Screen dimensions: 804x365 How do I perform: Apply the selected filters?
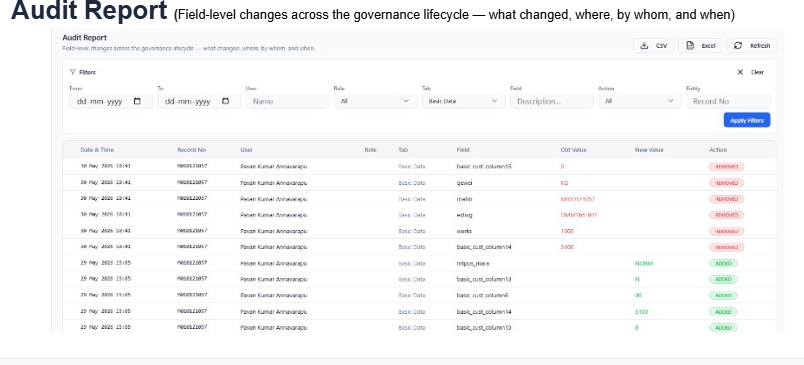[747, 120]
